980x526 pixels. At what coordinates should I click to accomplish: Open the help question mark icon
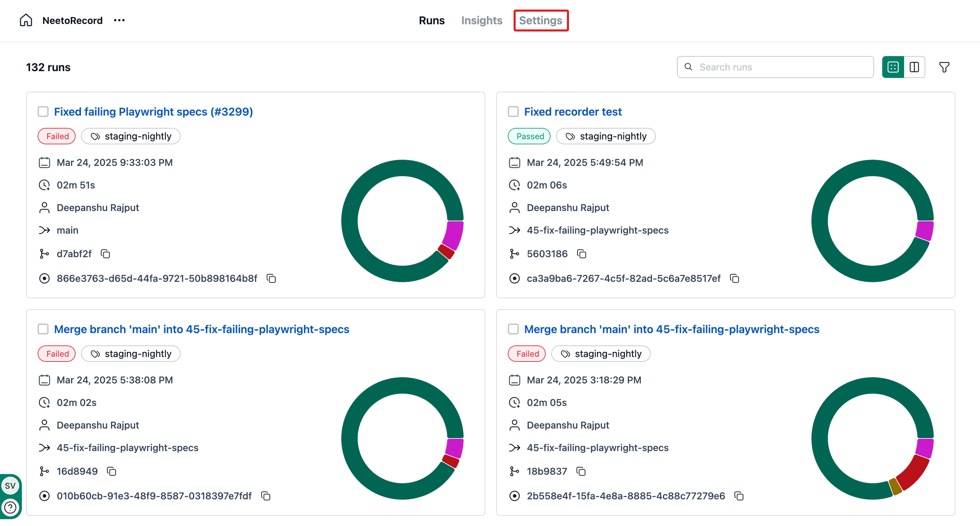[10, 507]
